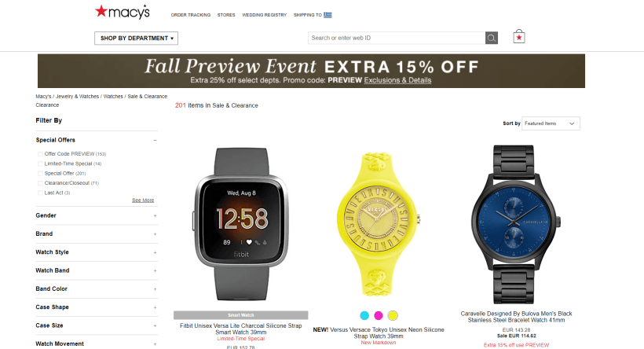Screen dimensions: 644x349
Task: Check the Limited-Time Special checkbox
Action: coord(40,163)
